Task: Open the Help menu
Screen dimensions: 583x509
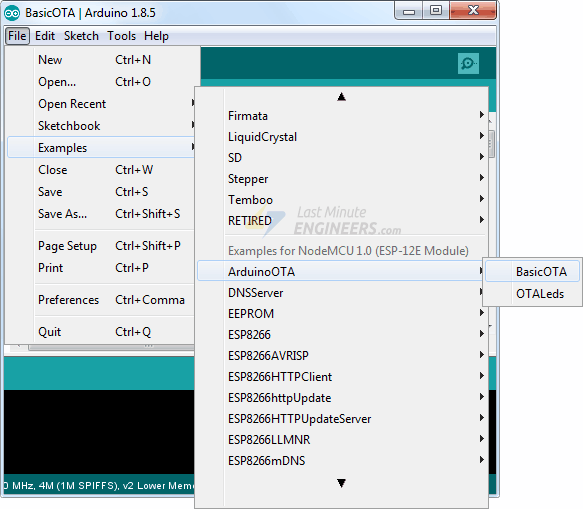Action: coord(157,36)
